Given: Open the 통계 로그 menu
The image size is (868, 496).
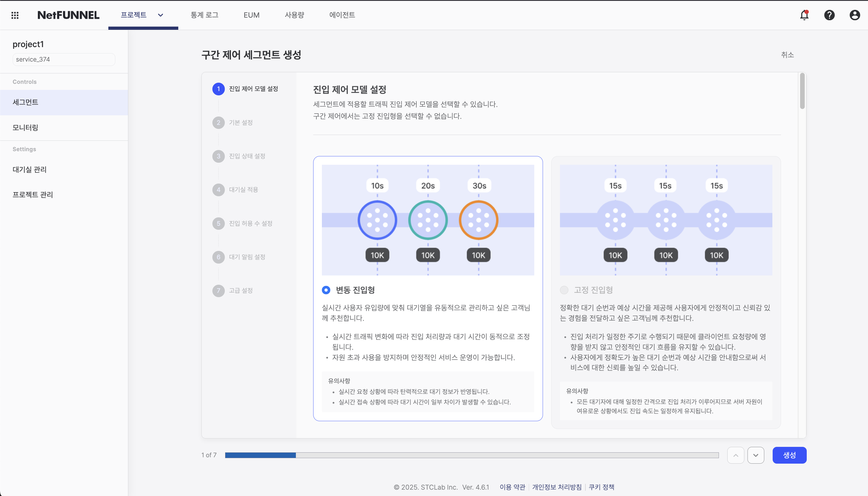Looking at the screenshot, I should tap(205, 15).
